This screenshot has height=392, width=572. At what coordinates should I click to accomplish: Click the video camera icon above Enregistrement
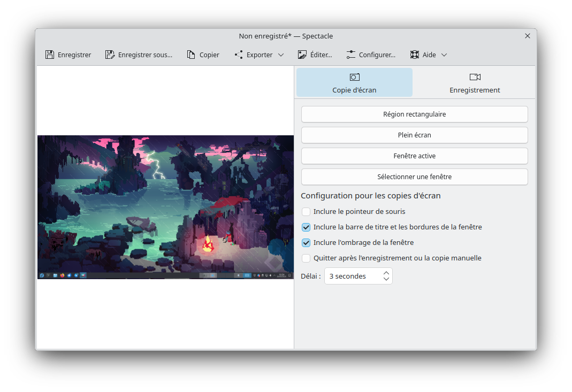coord(475,77)
